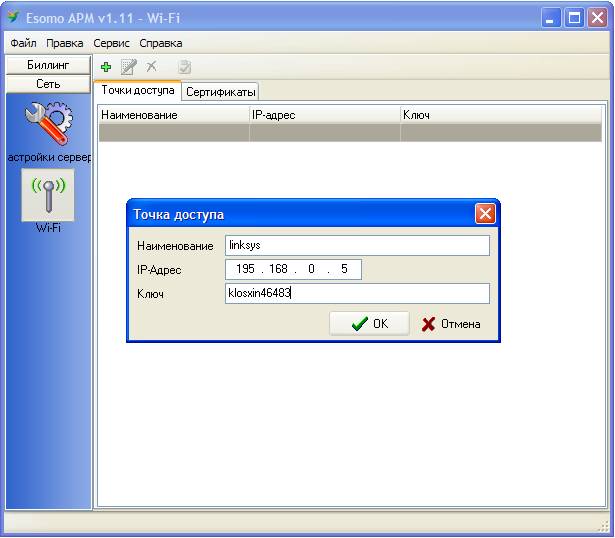Click the delete X toolbar icon
The image size is (615, 538).
tap(151, 67)
